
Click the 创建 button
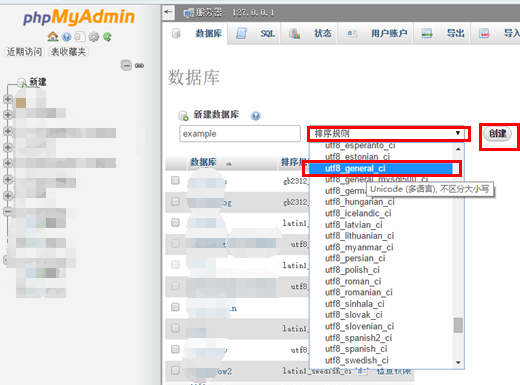coord(498,134)
